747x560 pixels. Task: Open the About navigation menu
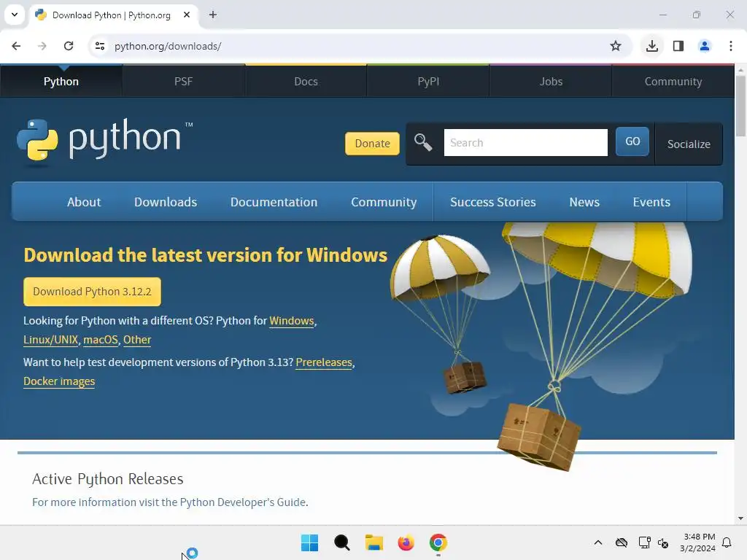click(84, 202)
